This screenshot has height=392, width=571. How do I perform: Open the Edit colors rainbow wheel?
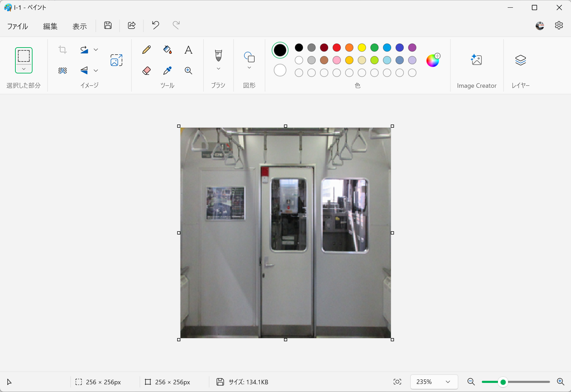tap(433, 60)
